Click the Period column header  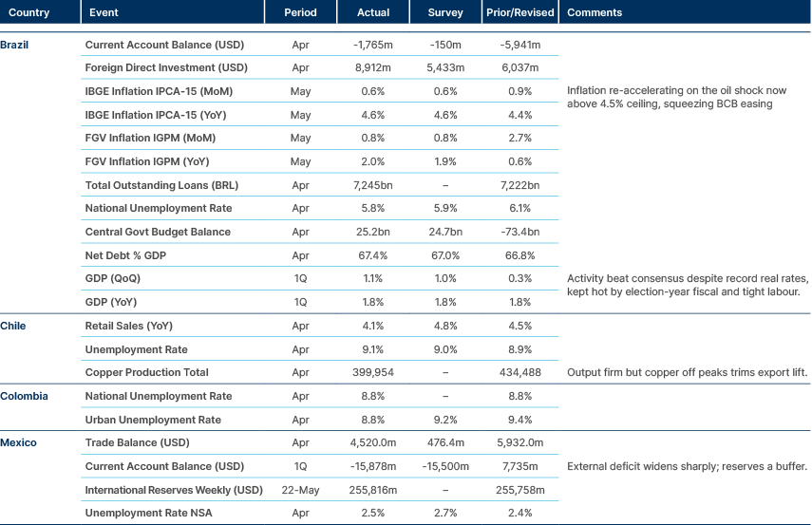click(x=300, y=12)
